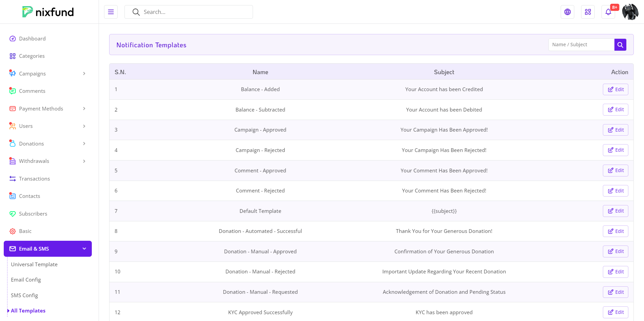Open the Dashboard icon in sidebar
This screenshot has width=644, height=321.
(x=13, y=39)
